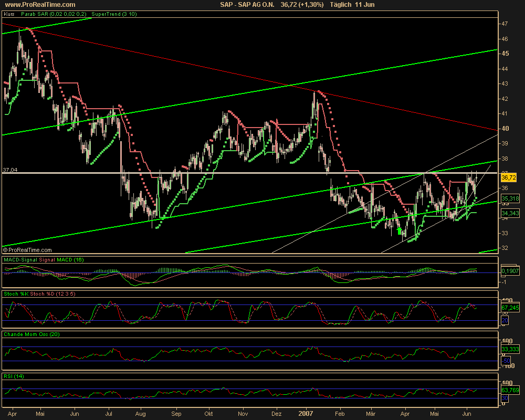525x420 pixels.
Task: Click the highlighted current price tag 36,72
Action: (509, 178)
